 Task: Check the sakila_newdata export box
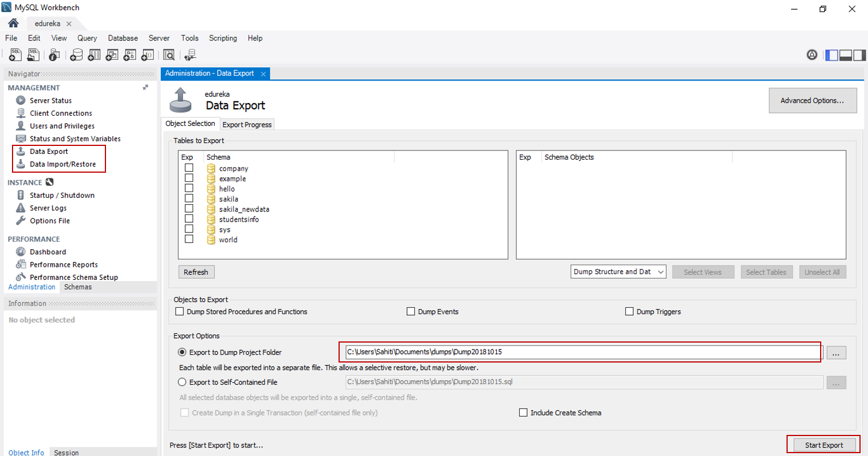(189, 209)
